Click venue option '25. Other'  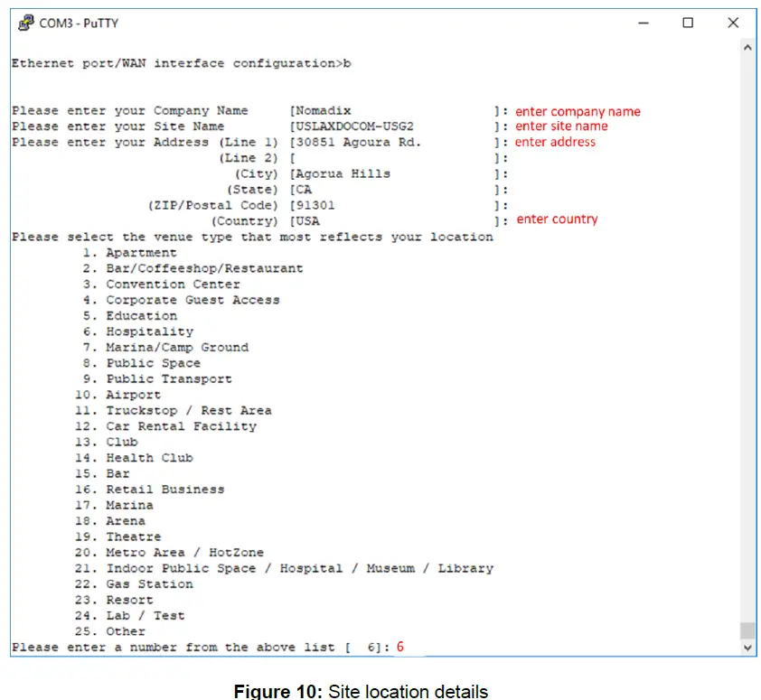click(109, 631)
